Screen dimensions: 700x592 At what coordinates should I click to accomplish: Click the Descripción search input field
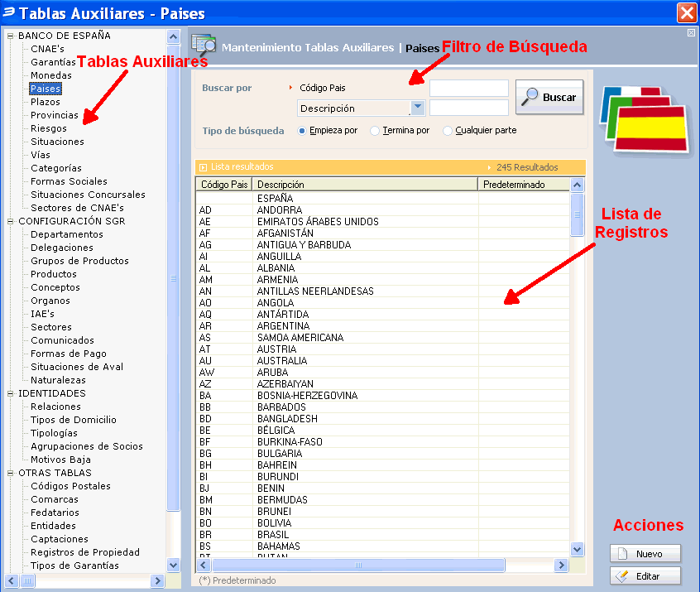469,108
